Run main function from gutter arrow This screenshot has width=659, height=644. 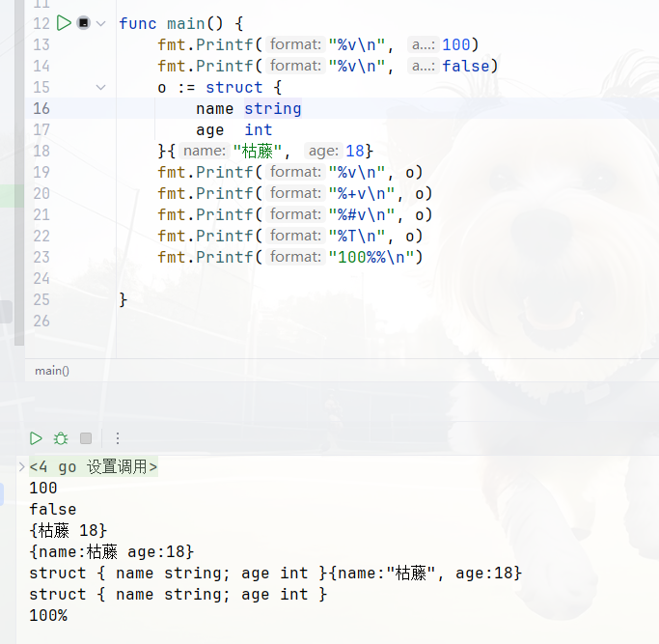click(64, 23)
